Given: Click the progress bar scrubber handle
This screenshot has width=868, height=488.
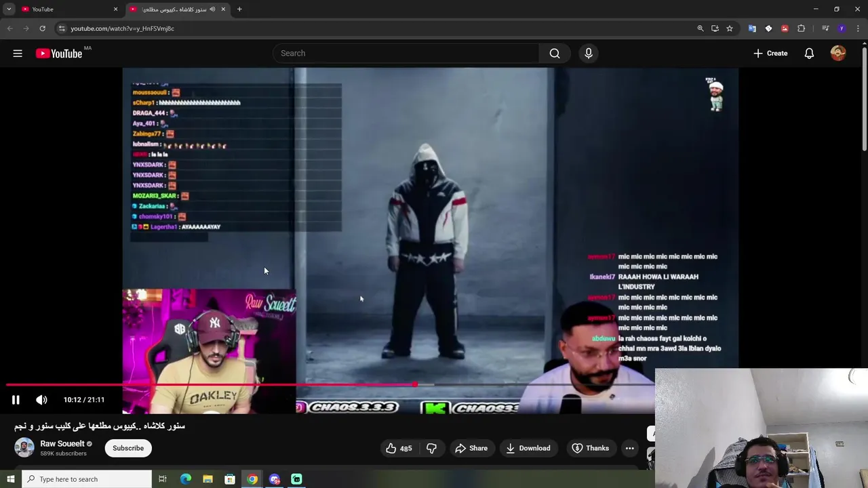Looking at the screenshot, I should tap(414, 384).
